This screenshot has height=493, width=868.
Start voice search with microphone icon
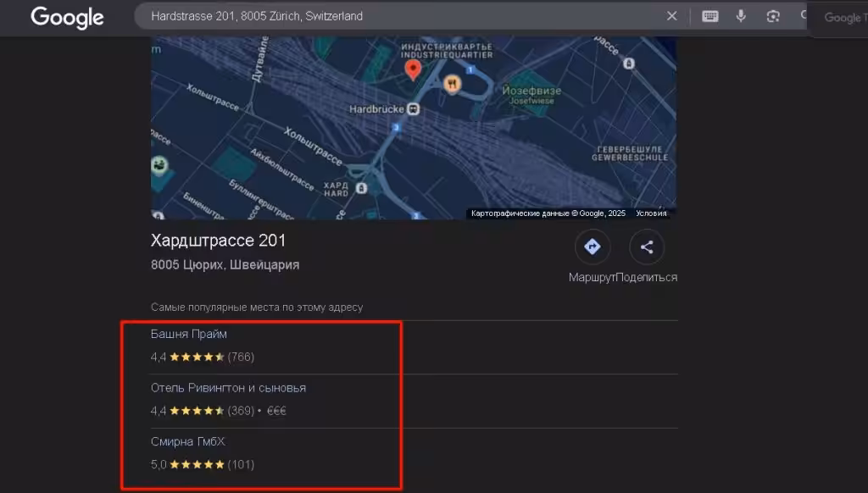tap(741, 16)
